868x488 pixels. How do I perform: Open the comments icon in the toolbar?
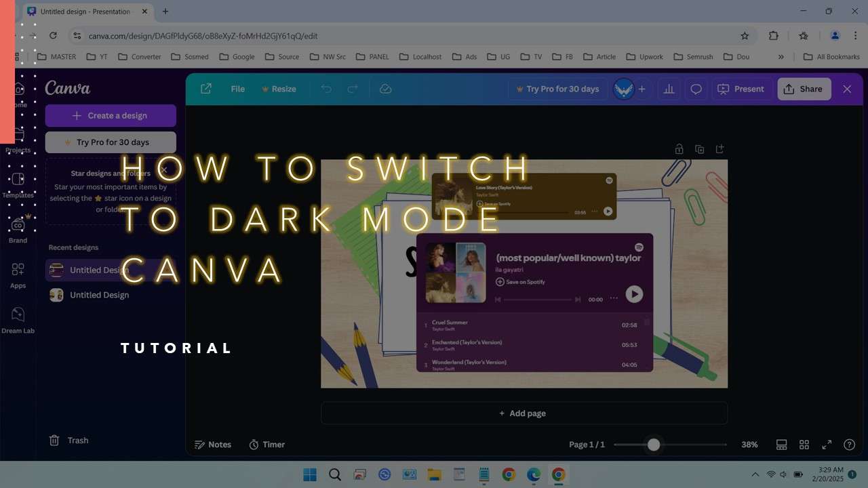point(696,89)
